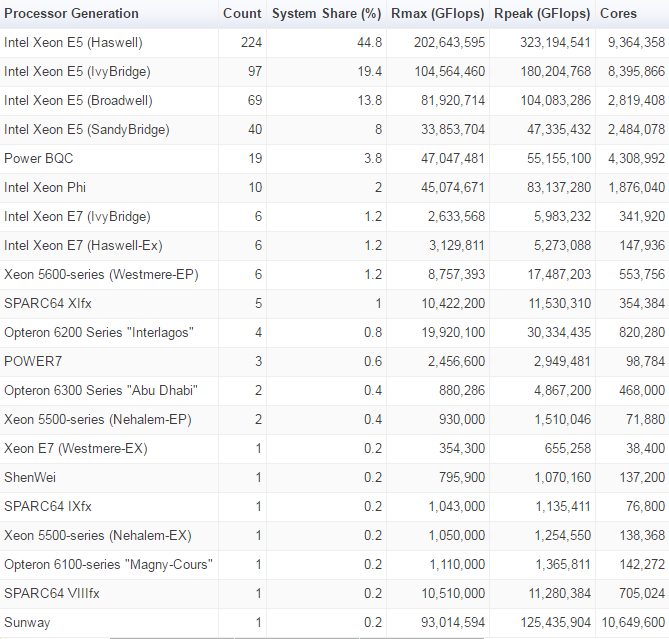Sort by System Share (%) column header

click(x=326, y=14)
